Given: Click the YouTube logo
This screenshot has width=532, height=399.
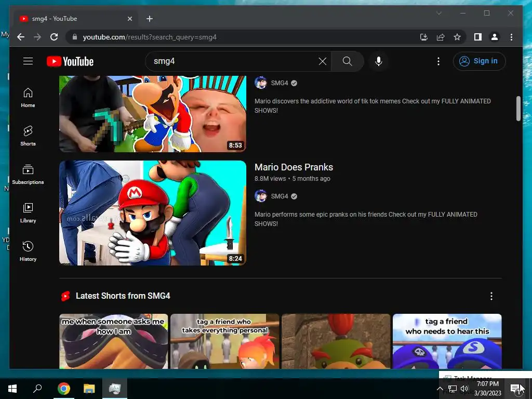Looking at the screenshot, I should pyautogui.click(x=70, y=61).
